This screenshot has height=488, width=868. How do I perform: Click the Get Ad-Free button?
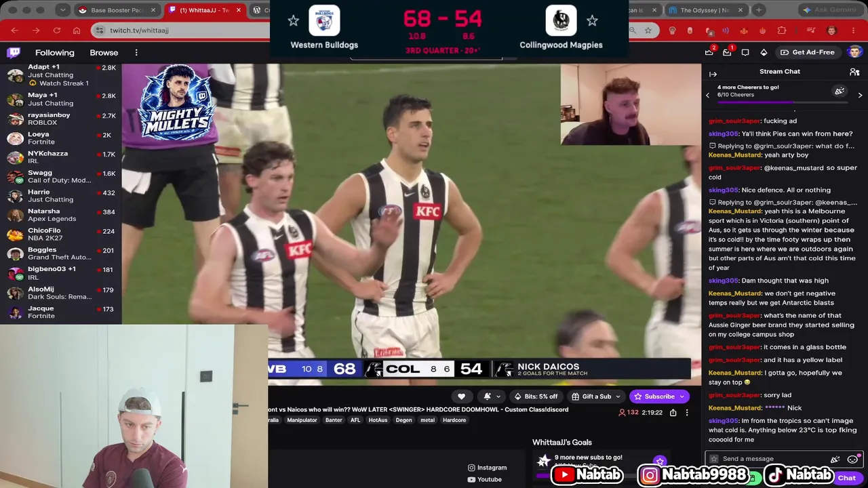click(808, 52)
